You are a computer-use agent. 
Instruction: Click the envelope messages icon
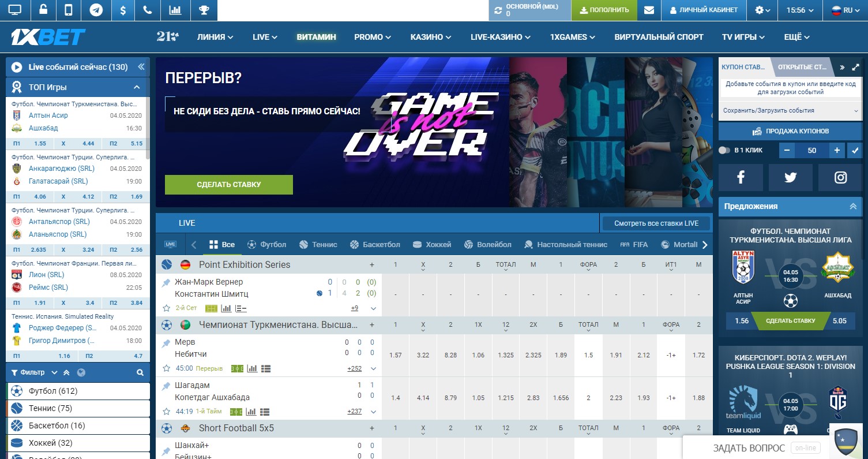point(649,10)
